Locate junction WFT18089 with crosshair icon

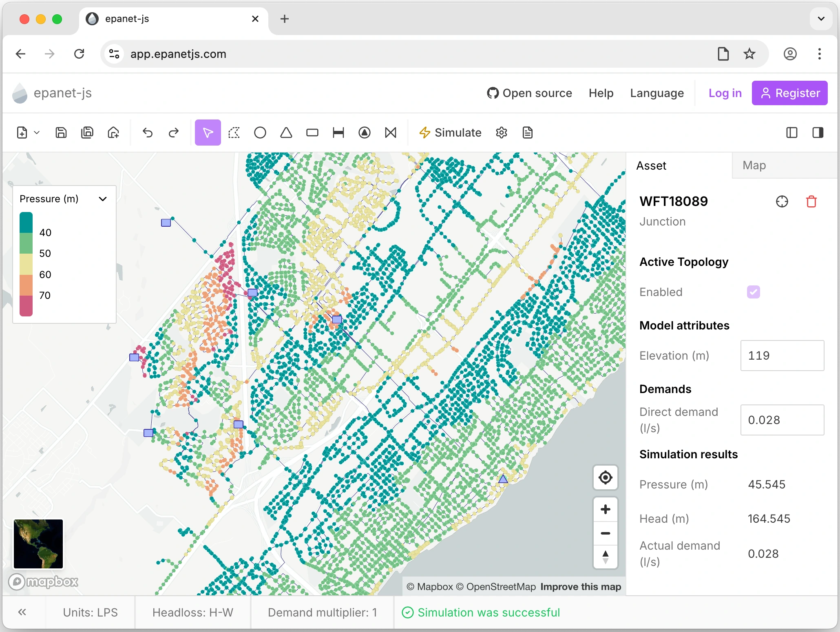point(782,201)
